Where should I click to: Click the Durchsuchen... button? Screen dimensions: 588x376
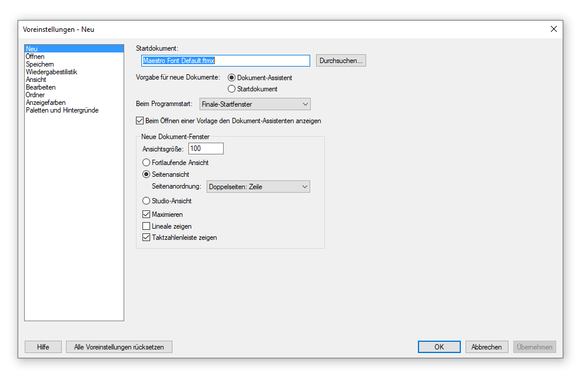coord(341,61)
